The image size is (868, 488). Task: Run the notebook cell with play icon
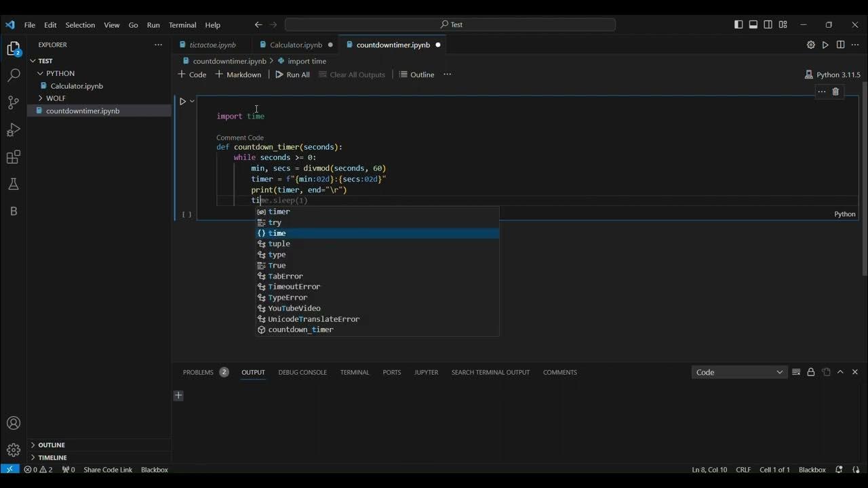182,101
